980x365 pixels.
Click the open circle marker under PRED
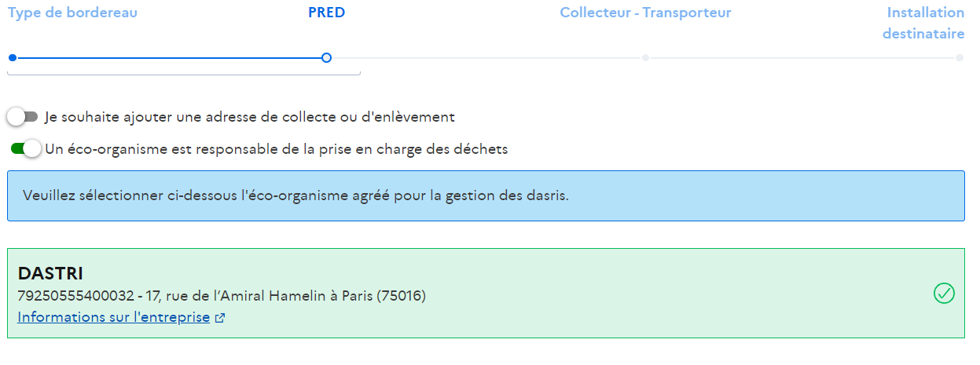click(327, 57)
